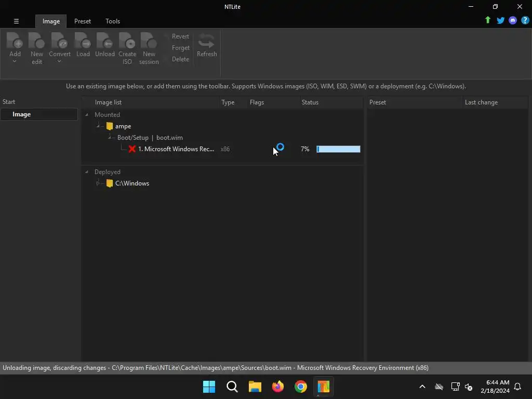Sort by Image list column header
Screen dimensions: 532x399
151,102
